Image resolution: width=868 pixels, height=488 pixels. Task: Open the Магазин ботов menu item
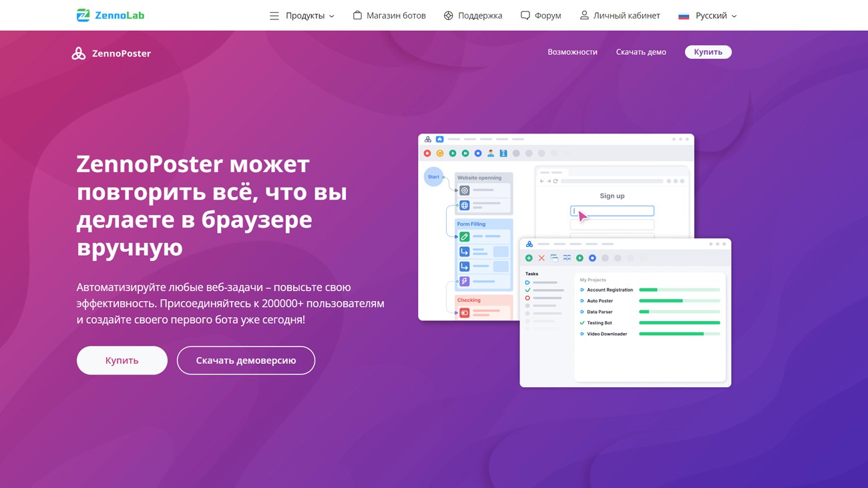coord(389,15)
